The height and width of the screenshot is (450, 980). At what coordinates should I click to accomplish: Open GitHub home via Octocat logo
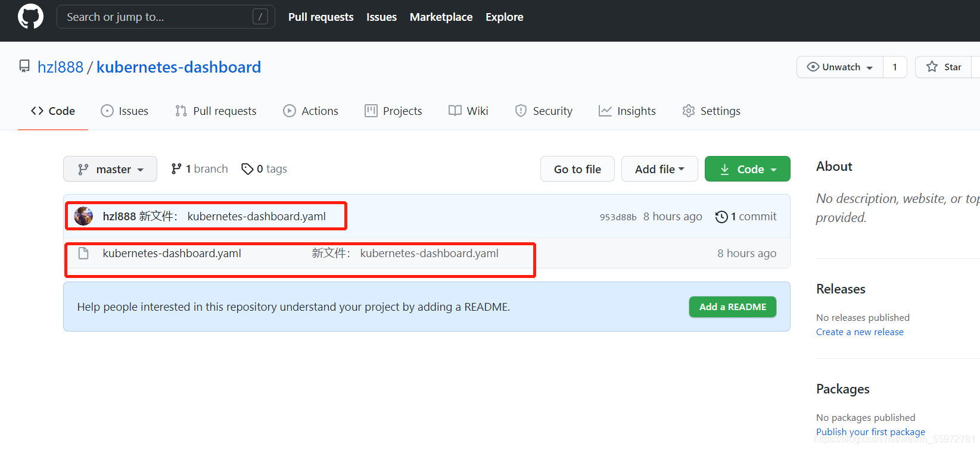coord(30,17)
